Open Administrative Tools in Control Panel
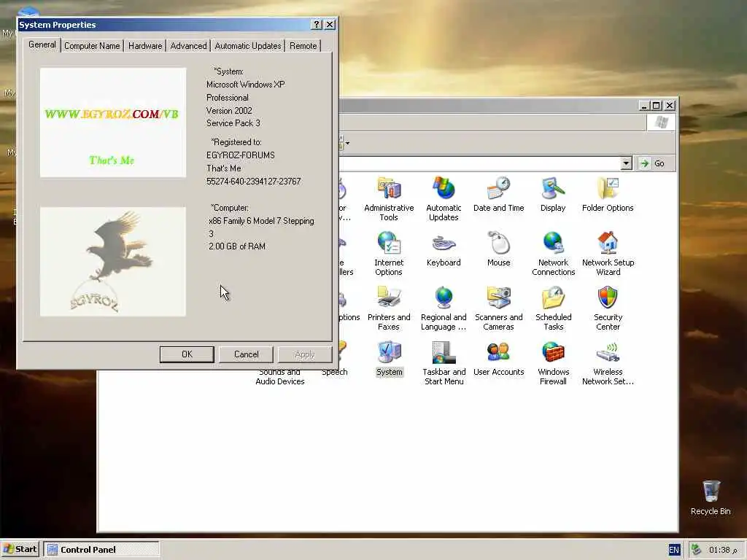Image resolution: width=747 pixels, height=560 pixels. pyautogui.click(x=389, y=198)
